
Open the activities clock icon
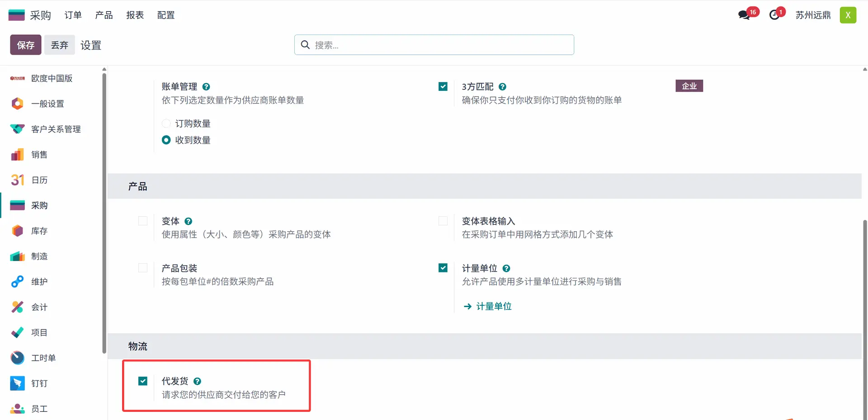coord(774,15)
